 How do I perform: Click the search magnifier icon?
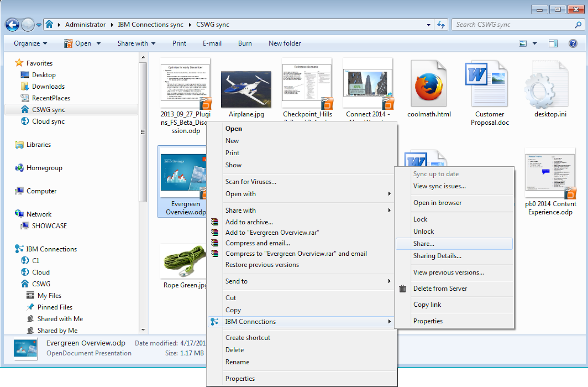578,25
